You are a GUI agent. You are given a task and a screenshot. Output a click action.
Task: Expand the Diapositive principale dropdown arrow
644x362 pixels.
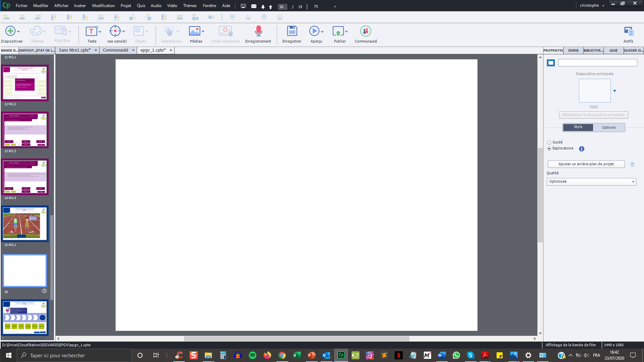click(x=615, y=91)
